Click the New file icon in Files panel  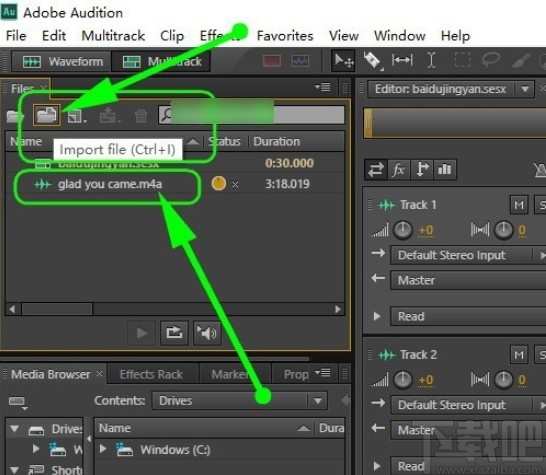pyautogui.click(x=76, y=116)
